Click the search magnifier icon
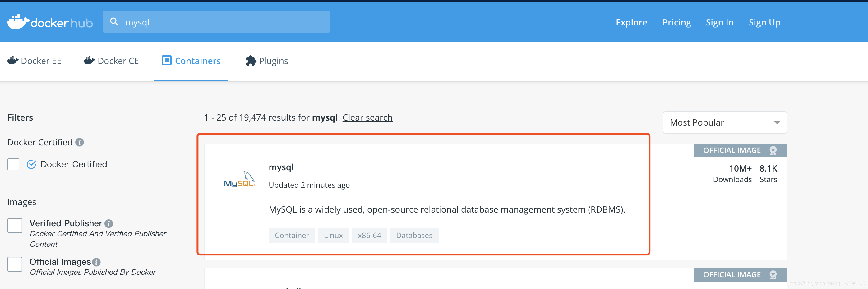The width and height of the screenshot is (868, 289). (x=114, y=22)
